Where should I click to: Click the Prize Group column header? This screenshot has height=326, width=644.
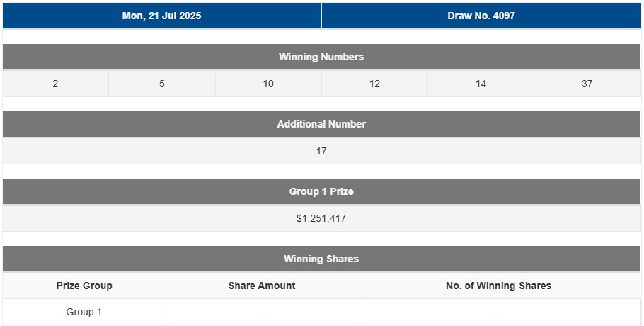84,286
